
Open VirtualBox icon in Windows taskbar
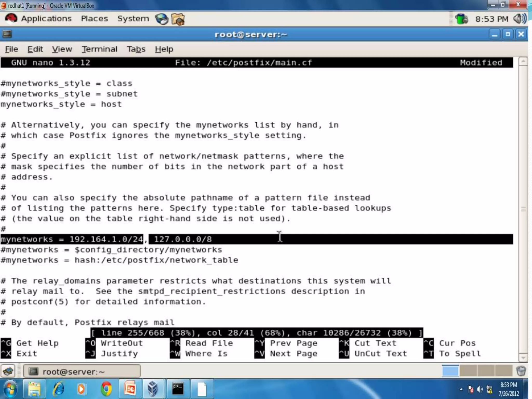click(x=153, y=389)
